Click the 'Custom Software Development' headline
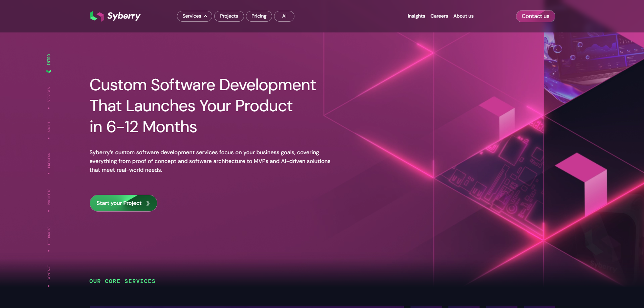Screen dimensions: 644x308 pyautogui.click(x=203, y=85)
